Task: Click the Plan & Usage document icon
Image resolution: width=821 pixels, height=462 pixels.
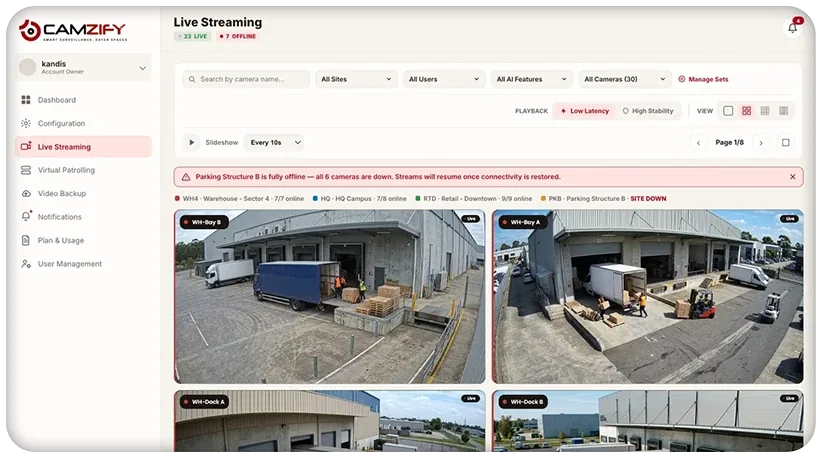Action: (26, 240)
